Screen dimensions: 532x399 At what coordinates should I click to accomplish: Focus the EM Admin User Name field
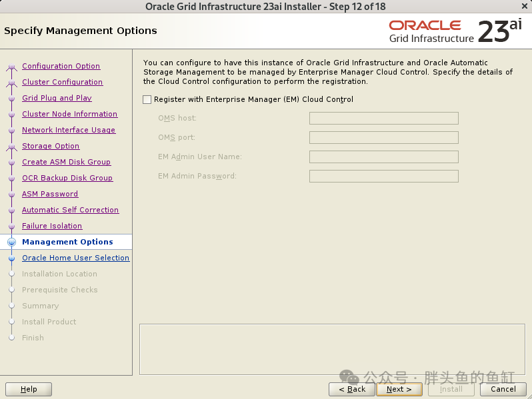click(384, 157)
